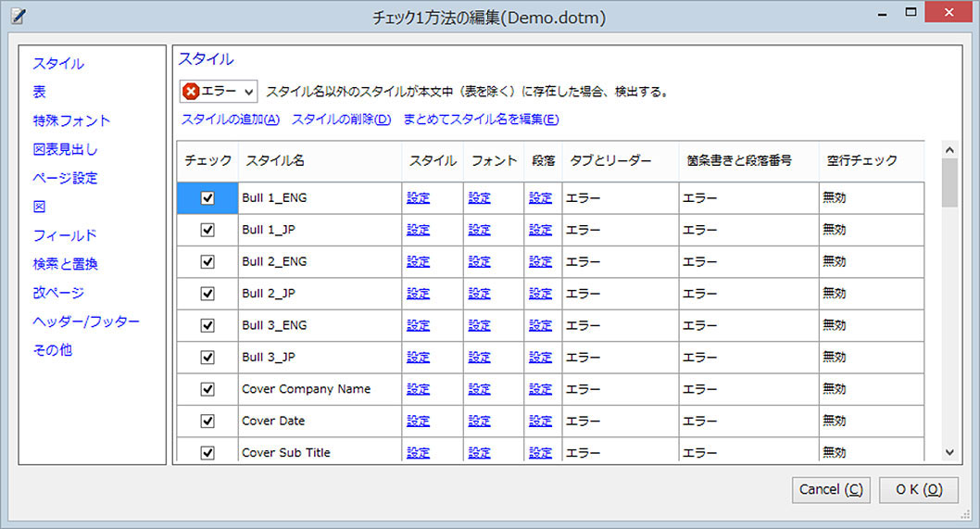Toggle the Cover Date checkbox
This screenshot has width=980, height=529.
[x=207, y=421]
